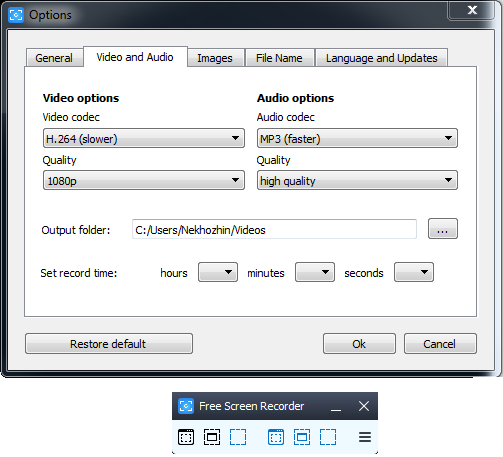Browse for output folder with ellipsis button
Image resolution: width=503 pixels, height=457 pixels.
point(443,229)
